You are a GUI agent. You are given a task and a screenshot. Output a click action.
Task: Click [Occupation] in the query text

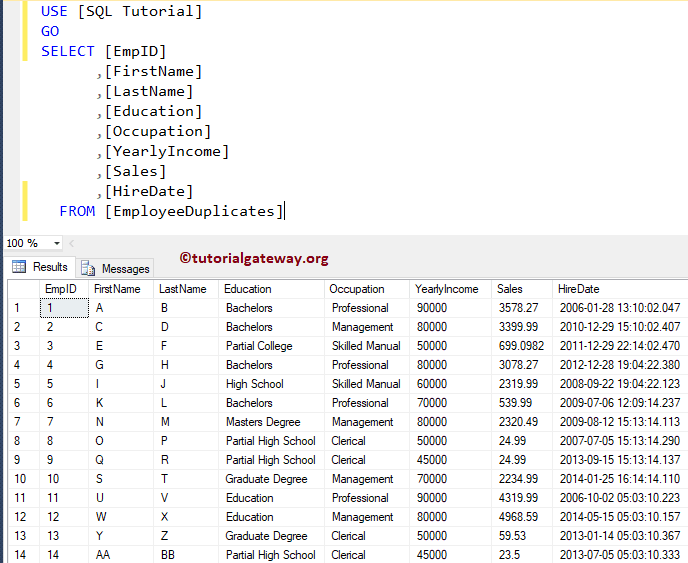[x=158, y=131]
